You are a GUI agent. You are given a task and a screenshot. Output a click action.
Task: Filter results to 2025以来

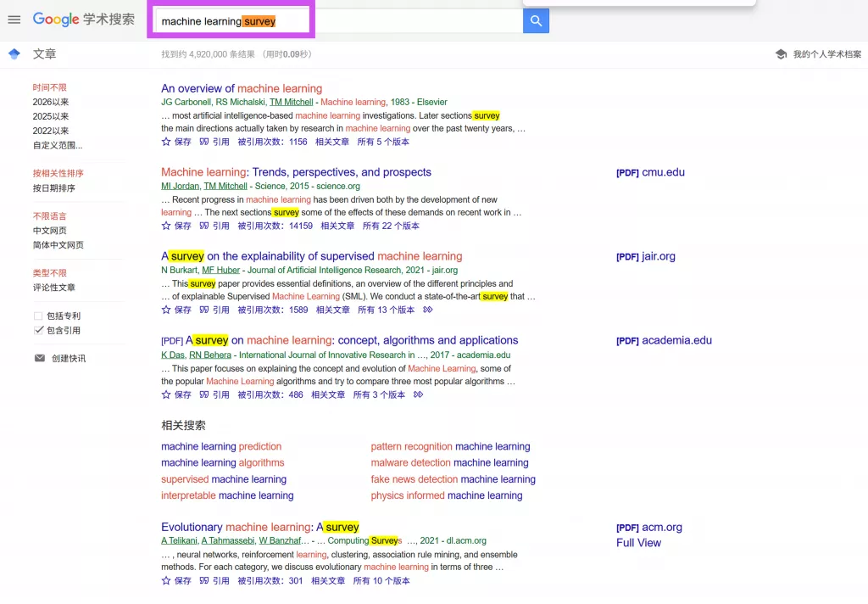coord(51,116)
